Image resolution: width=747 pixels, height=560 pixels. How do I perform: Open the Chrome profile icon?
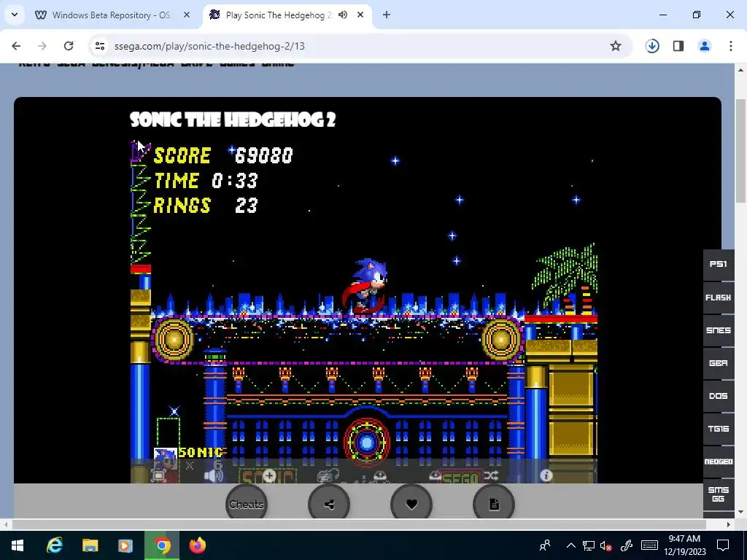[x=705, y=46]
